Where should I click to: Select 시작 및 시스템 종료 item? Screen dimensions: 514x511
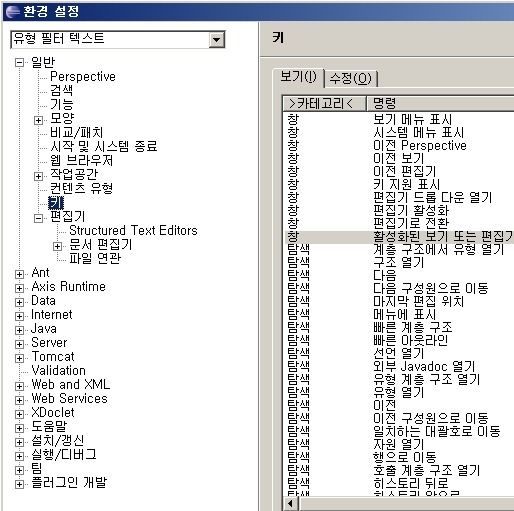(x=104, y=146)
